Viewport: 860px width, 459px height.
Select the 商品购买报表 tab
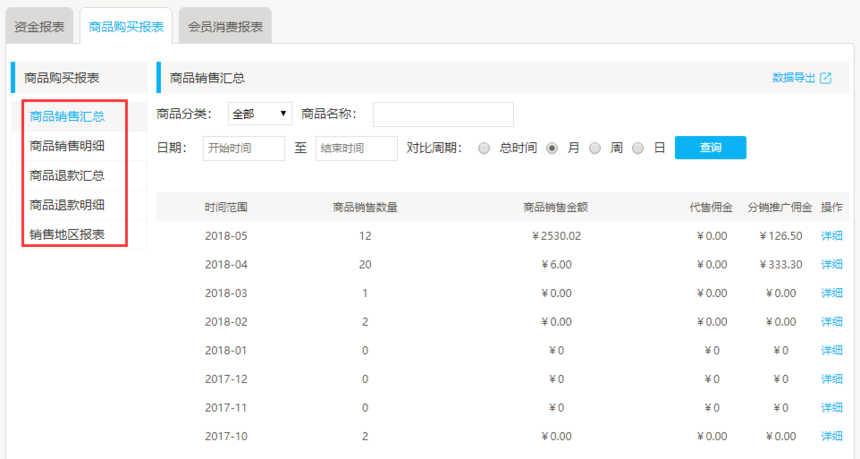click(126, 27)
